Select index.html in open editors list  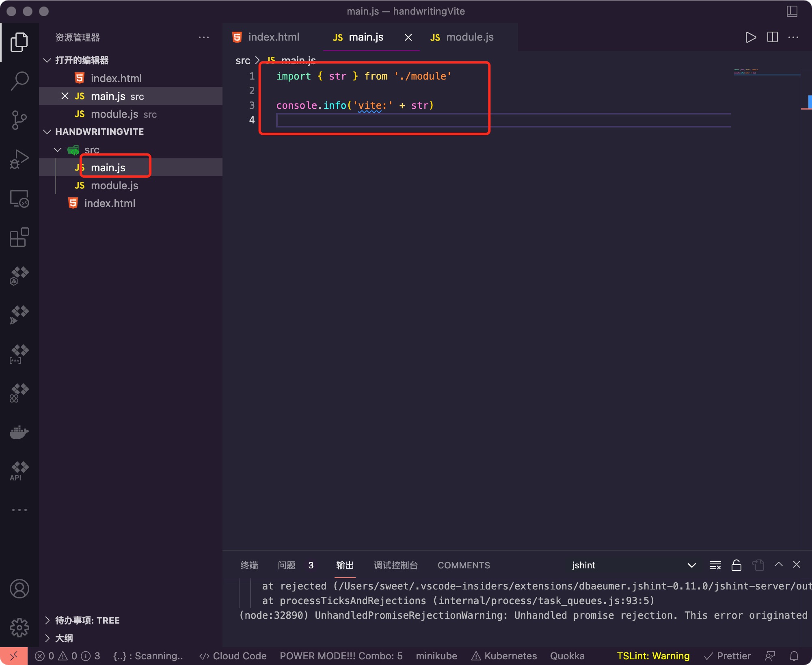[x=131, y=78]
